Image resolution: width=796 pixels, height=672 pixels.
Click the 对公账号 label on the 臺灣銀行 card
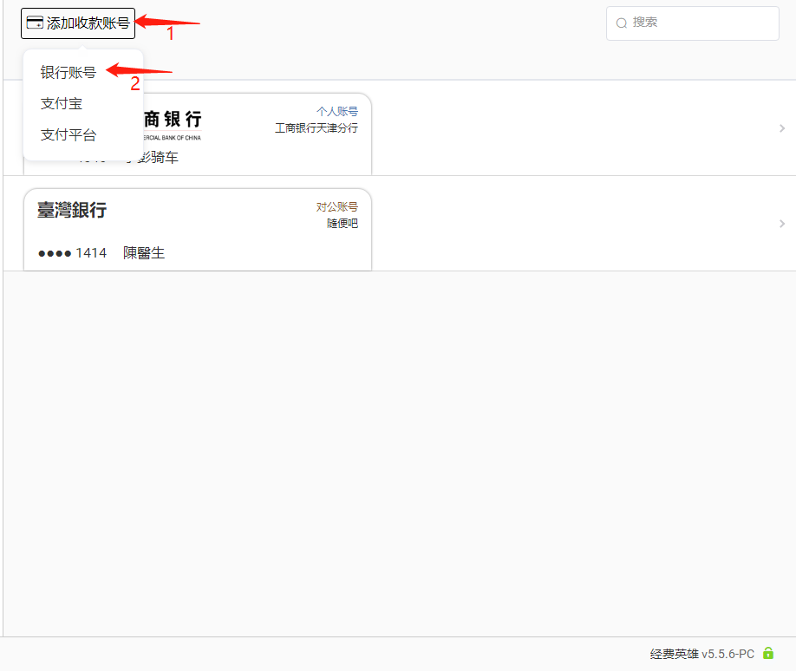(x=336, y=207)
